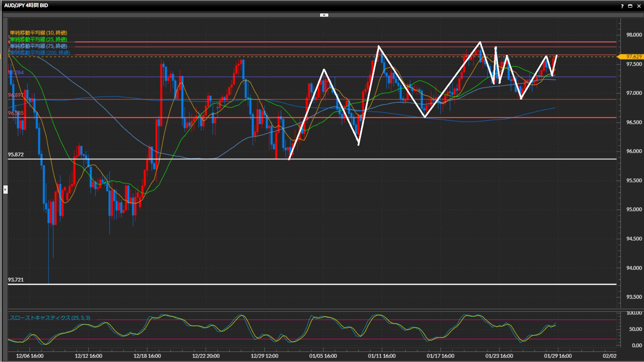
Task: Click the 12/18 16:00 time axis label
Action: 147,356
